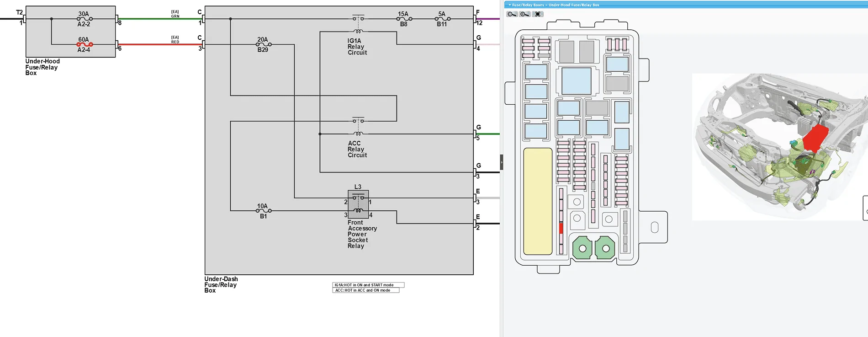The width and height of the screenshot is (868, 337).
Task: Collapse the Fuse/Relay Boxes panel header
Action: point(510,5)
